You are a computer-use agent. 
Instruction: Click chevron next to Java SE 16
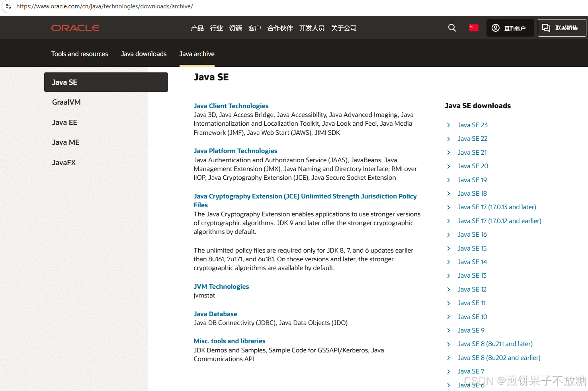tap(449, 235)
